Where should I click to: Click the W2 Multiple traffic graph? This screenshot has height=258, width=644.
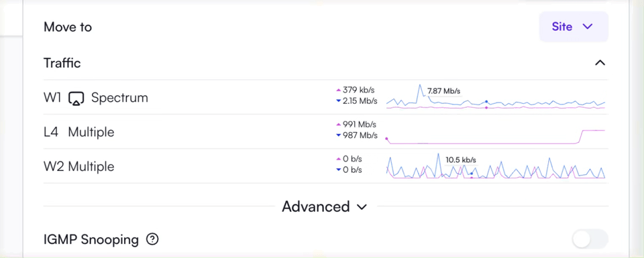pyautogui.click(x=495, y=167)
